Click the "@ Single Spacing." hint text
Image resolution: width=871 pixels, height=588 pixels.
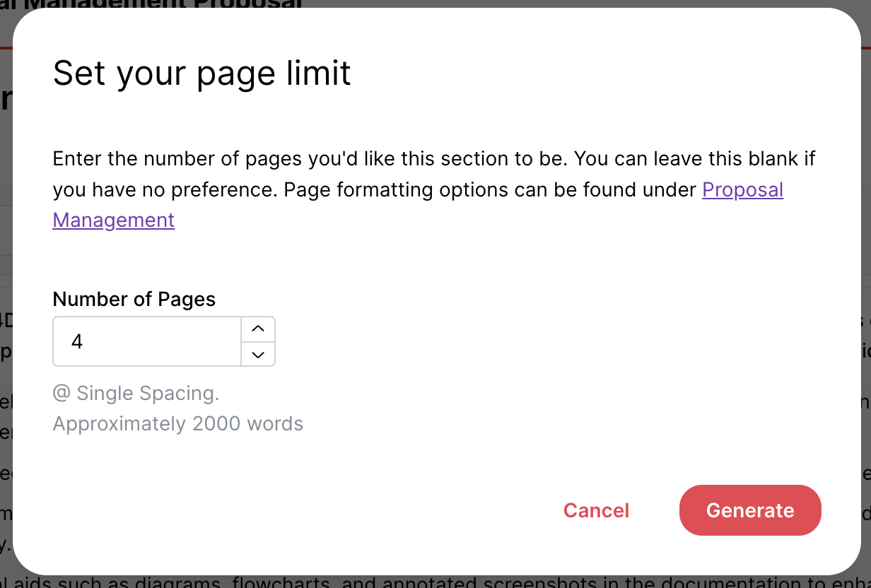pos(136,393)
